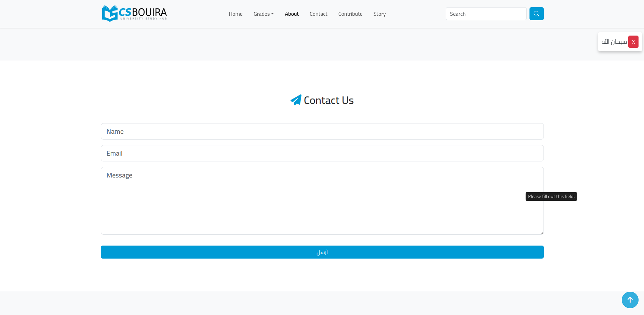The image size is (644, 315).
Task: Click inside the Name field
Action: [x=322, y=131]
